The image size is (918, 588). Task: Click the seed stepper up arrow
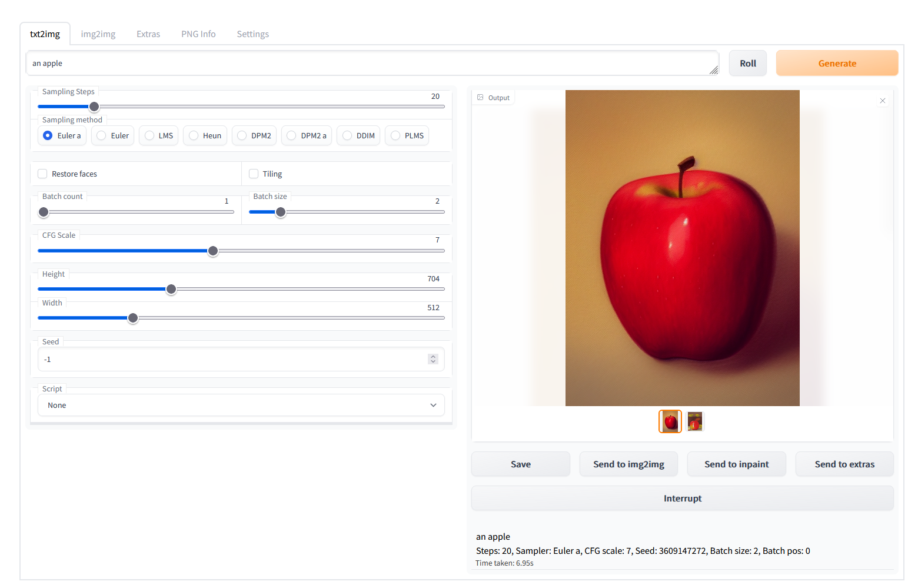(x=433, y=356)
